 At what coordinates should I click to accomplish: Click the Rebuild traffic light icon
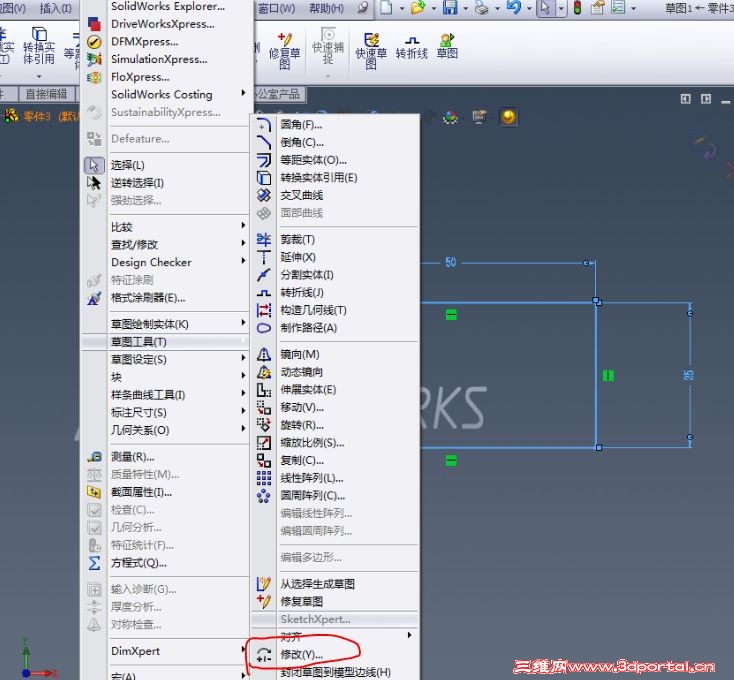point(577,7)
